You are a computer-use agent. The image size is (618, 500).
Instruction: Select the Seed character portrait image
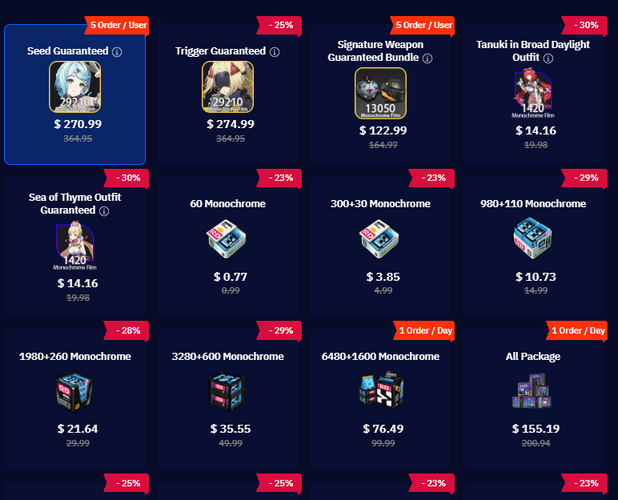coord(75,87)
